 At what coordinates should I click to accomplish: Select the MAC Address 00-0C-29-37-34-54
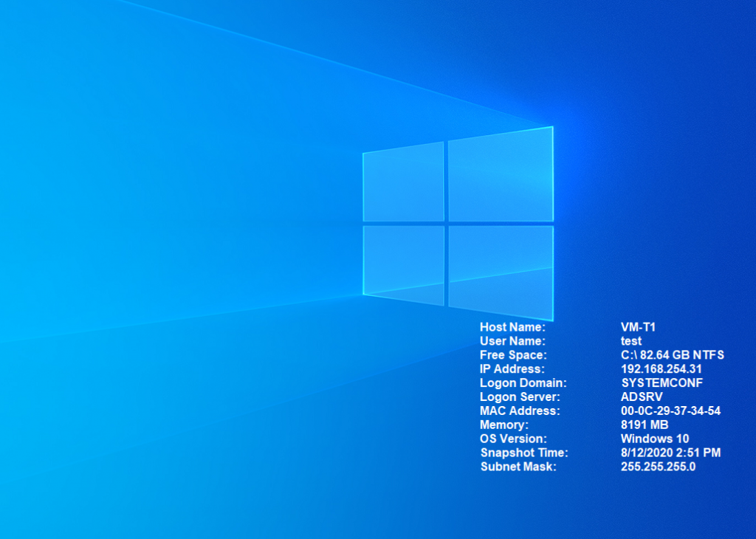(672, 411)
